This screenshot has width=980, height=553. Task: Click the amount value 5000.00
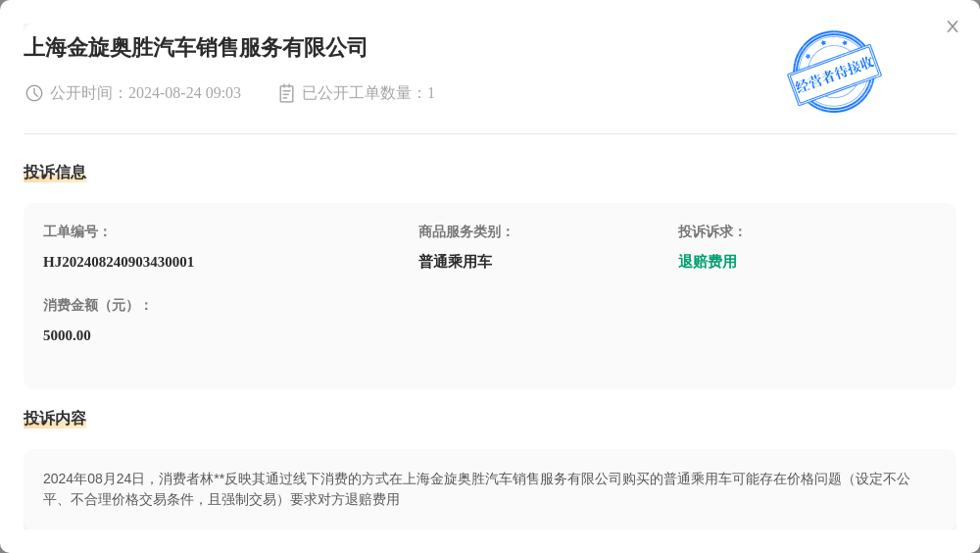(67, 336)
